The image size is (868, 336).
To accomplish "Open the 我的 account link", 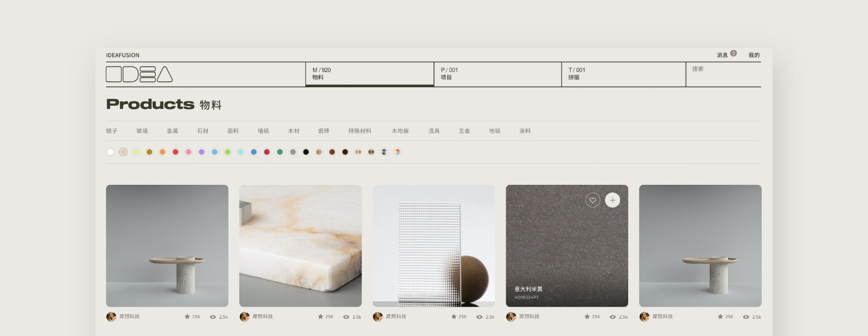I will 754,55.
